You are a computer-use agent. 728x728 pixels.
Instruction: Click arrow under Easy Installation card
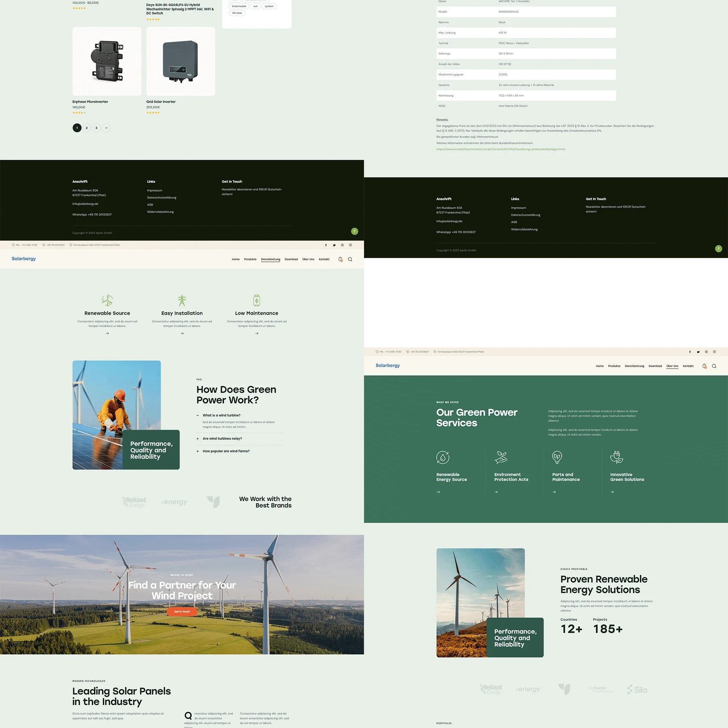pos(182,333)
